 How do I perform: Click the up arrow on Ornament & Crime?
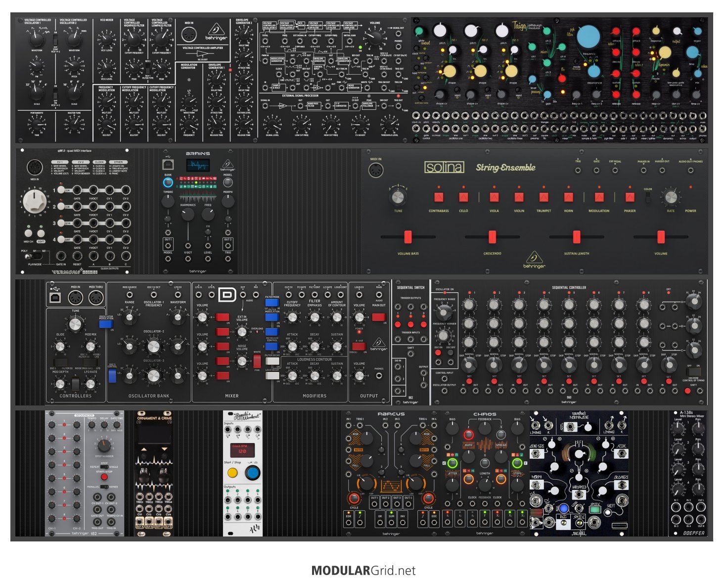pyautogui.click(x=143, y=449)
